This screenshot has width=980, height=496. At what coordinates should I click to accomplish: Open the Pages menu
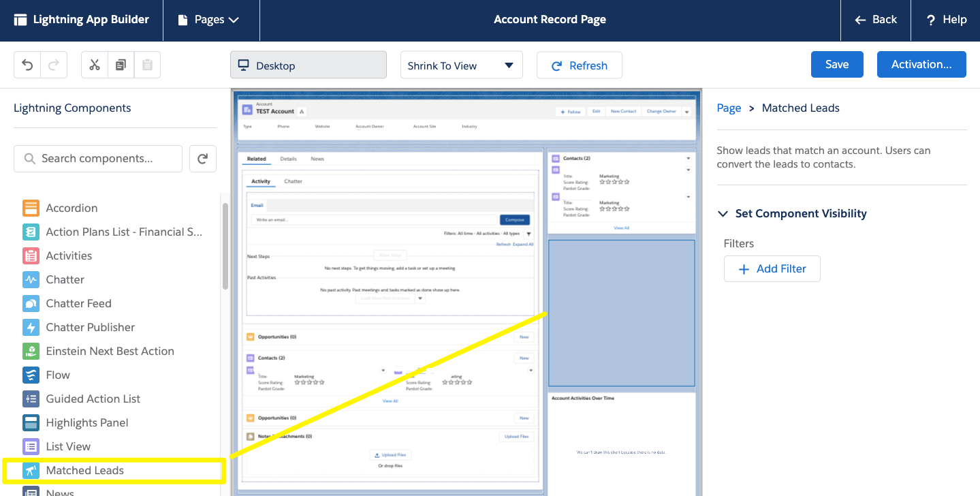pyautogui.click(x=208, y=20)
